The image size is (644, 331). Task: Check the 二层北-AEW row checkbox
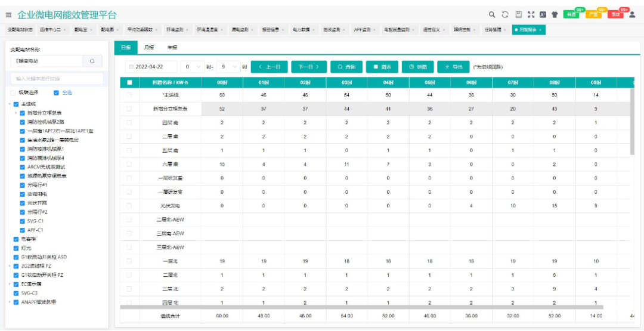tap(130, 219)
